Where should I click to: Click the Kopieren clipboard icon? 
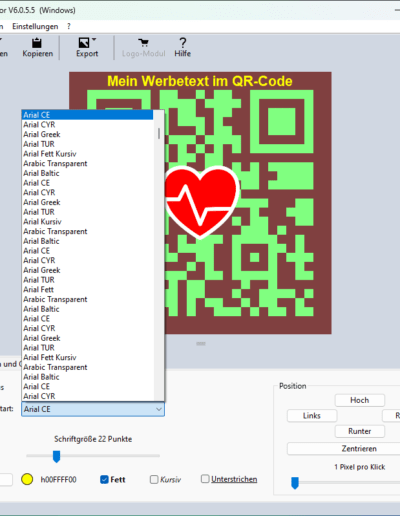click(37, 43)
